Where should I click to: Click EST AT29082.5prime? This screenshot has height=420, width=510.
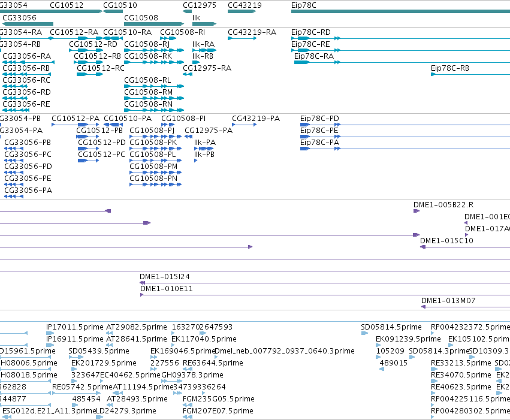coord(137,327)
